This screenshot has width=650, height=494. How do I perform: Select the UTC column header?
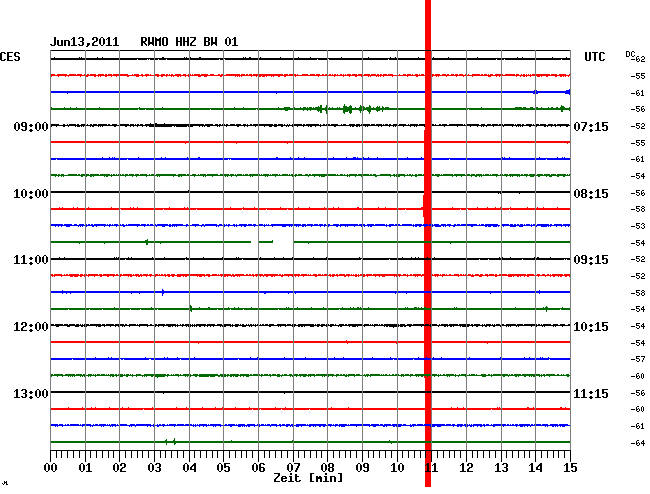coord(594,57)
